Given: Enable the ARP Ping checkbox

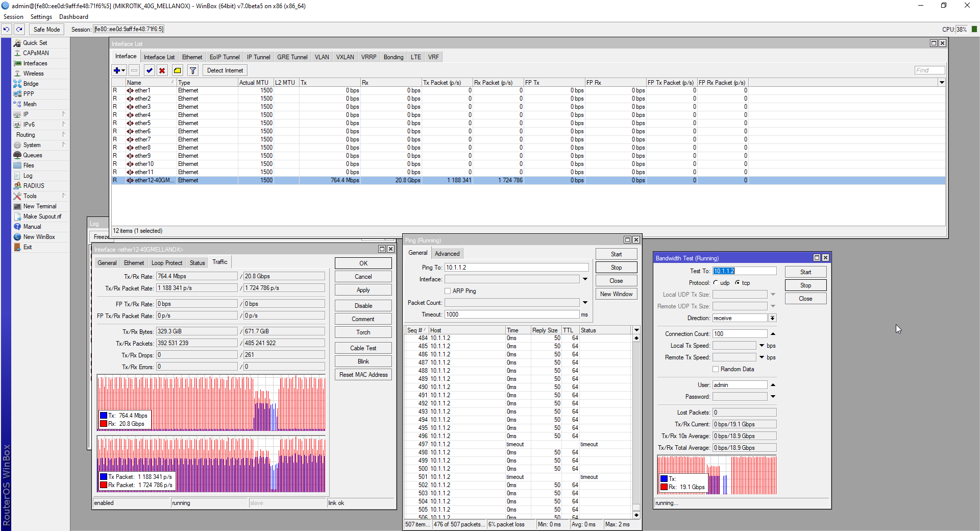Looking at the screenshot, I should coord(448,291).
